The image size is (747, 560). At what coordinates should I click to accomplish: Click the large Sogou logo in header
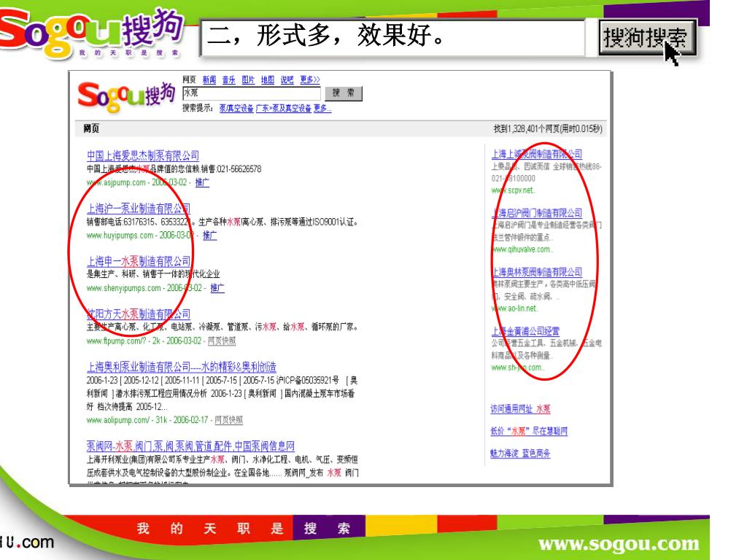tap(91, 32)
